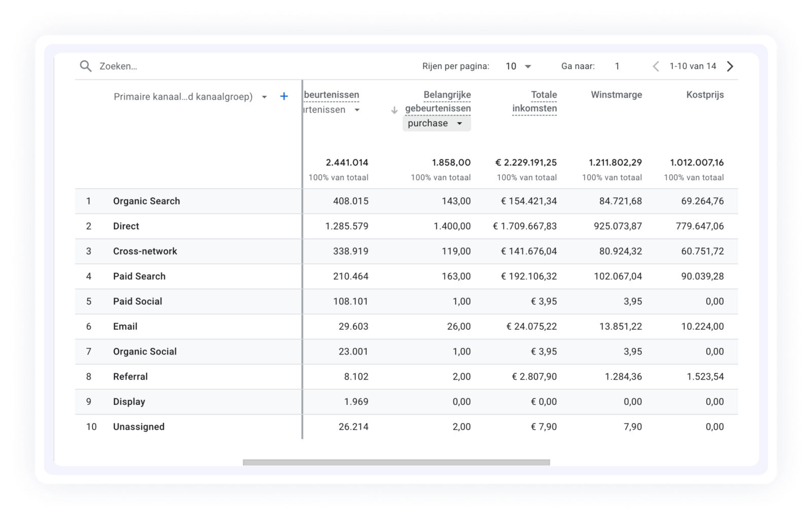Sort by Winstmarge column header

(x=616, y=95)
